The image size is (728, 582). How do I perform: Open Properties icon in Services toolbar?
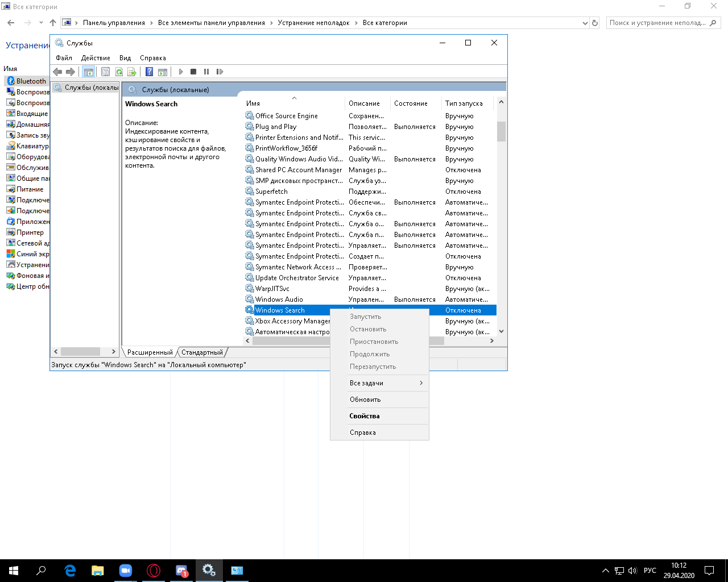[x=105, y=72]
